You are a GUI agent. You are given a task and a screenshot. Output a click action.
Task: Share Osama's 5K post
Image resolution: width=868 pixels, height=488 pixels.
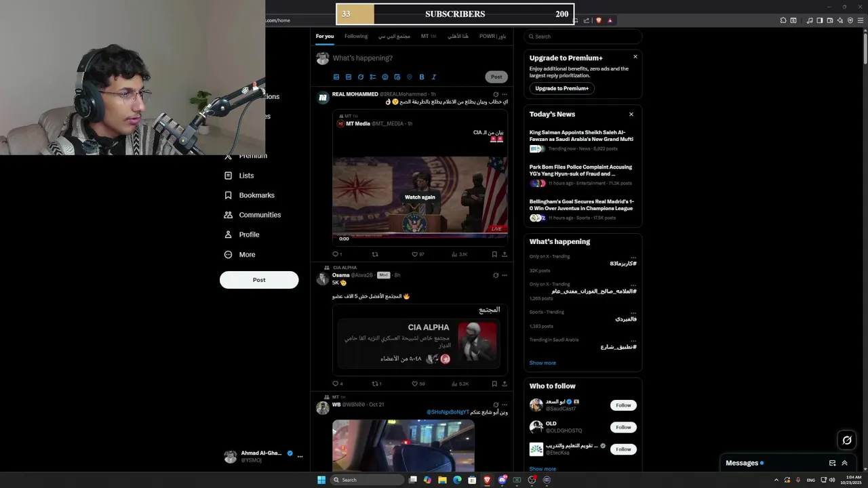pos(505,384)
